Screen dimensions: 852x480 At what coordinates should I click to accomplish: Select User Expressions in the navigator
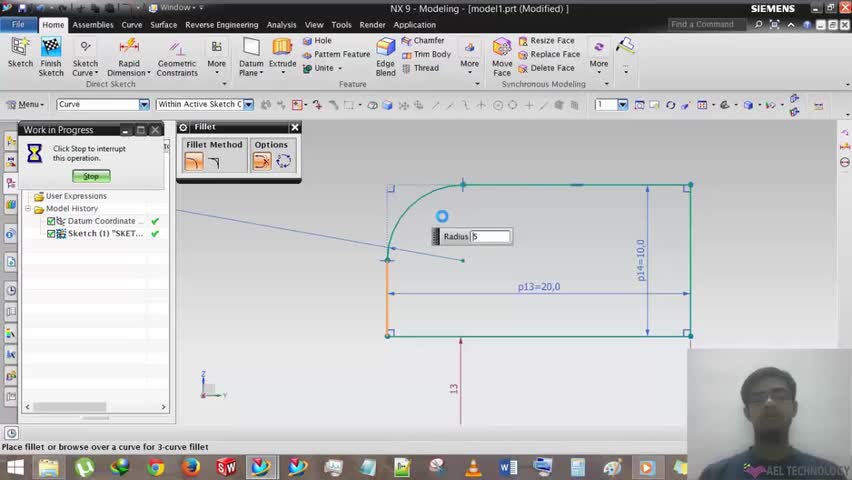76,196
